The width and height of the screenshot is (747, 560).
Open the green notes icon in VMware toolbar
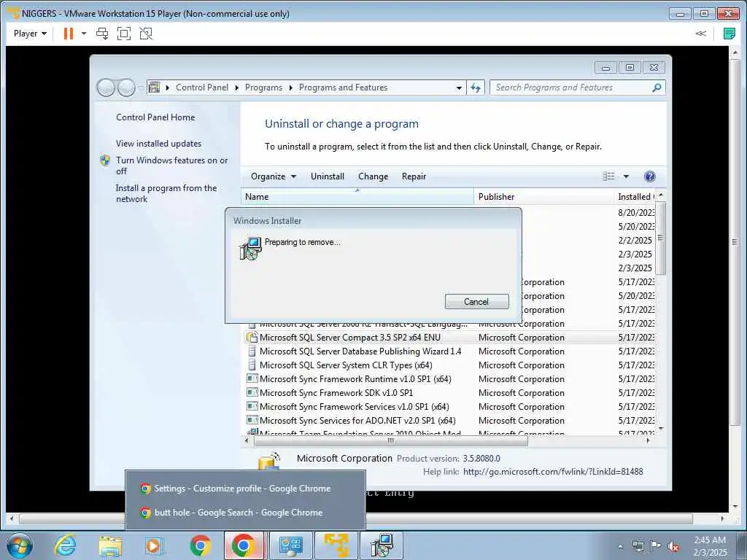click(x=729, y=34)
